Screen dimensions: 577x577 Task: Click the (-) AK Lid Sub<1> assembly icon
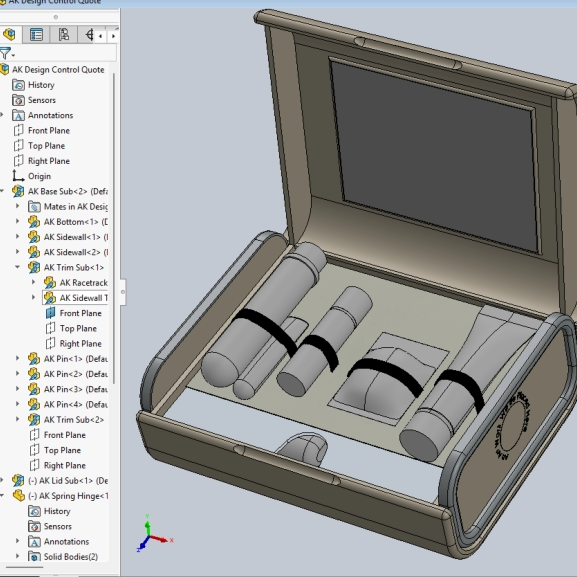point(18,481)
